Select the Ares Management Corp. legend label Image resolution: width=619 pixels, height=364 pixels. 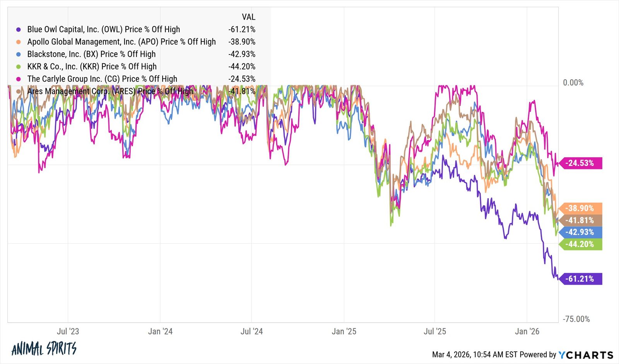[x=110, y=91]
